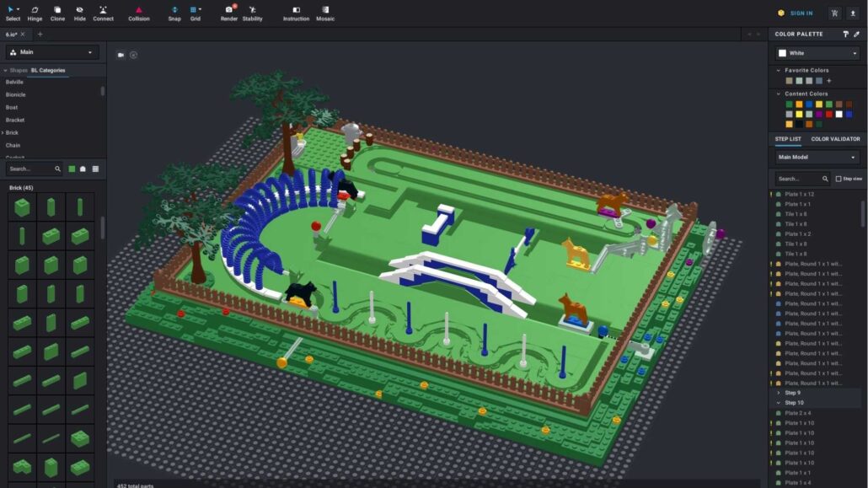
Task: Open the White color dropdown
Action: tap(817, 53)
